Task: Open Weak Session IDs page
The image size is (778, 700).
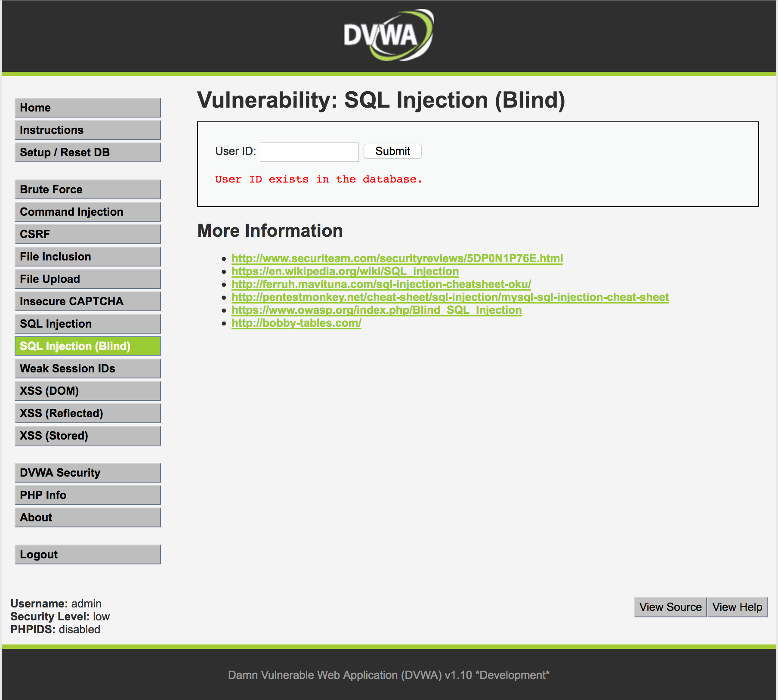Action: click(x=88, y=369)
